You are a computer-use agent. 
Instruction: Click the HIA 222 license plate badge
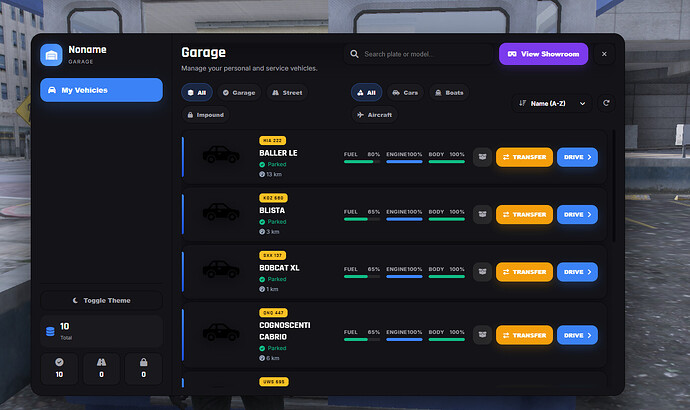(x=272, y=140)
